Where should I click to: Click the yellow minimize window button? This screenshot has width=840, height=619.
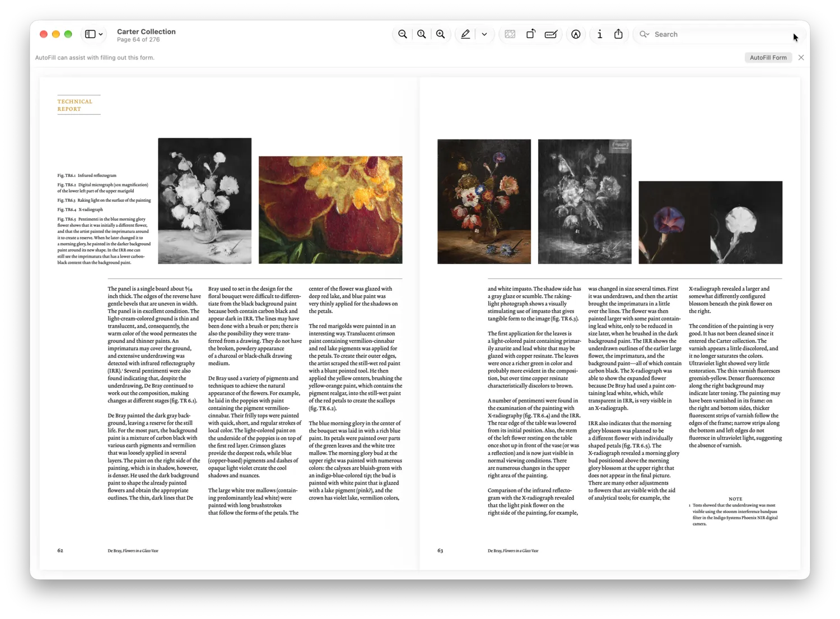coord(56,34)
